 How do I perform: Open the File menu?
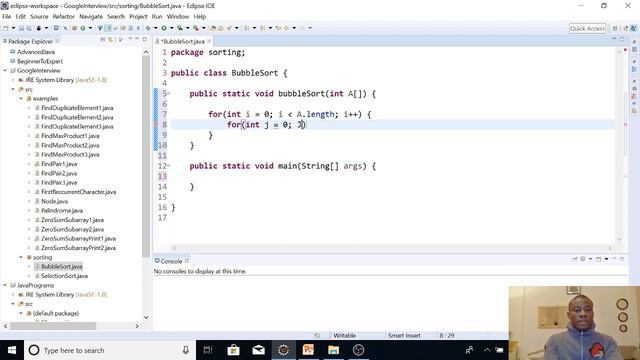coord(7,16)
